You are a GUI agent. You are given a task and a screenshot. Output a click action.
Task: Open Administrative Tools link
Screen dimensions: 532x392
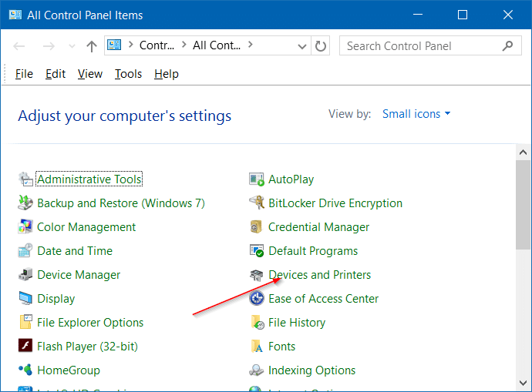click(x=89, y=179)
